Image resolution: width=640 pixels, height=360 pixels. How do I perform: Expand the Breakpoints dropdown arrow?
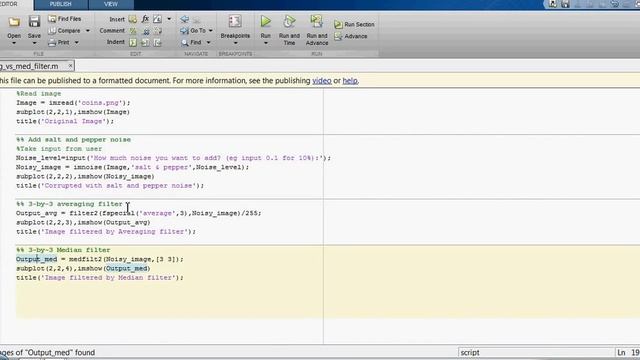click(235, 43)
